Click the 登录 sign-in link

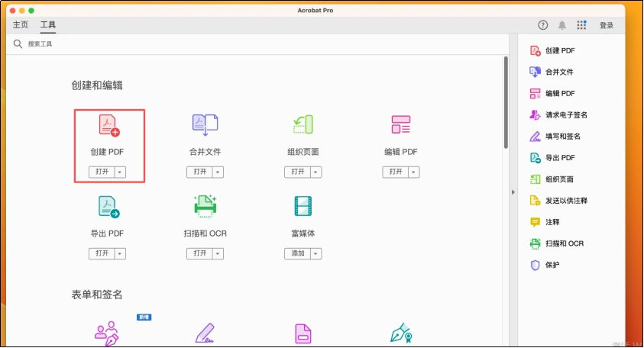coord(607,25)
